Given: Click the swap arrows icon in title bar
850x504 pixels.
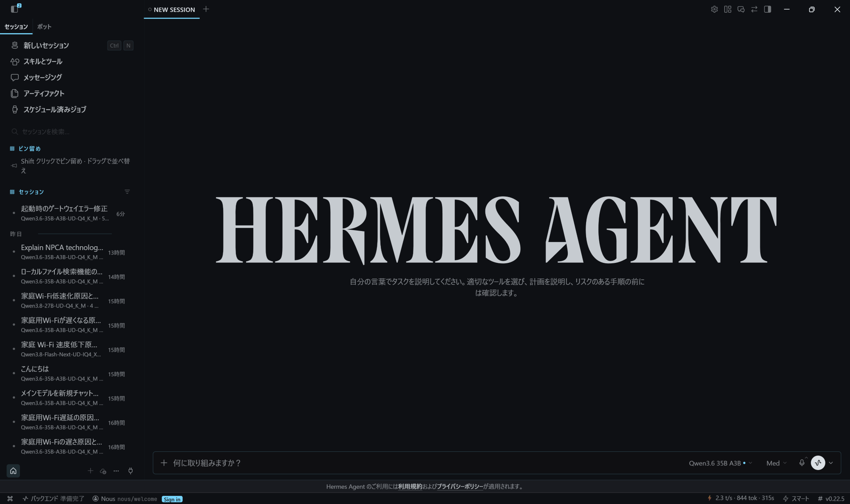Looking at the screenshot, I should pos(754,9).
